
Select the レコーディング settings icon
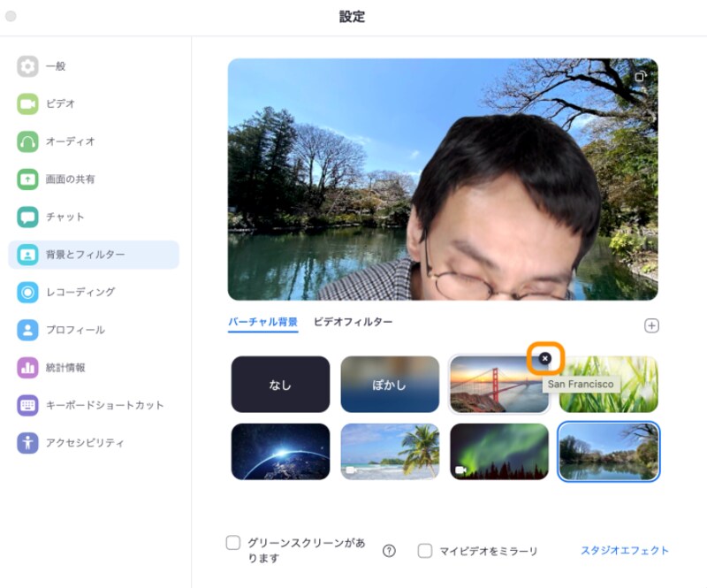point(55,292)
